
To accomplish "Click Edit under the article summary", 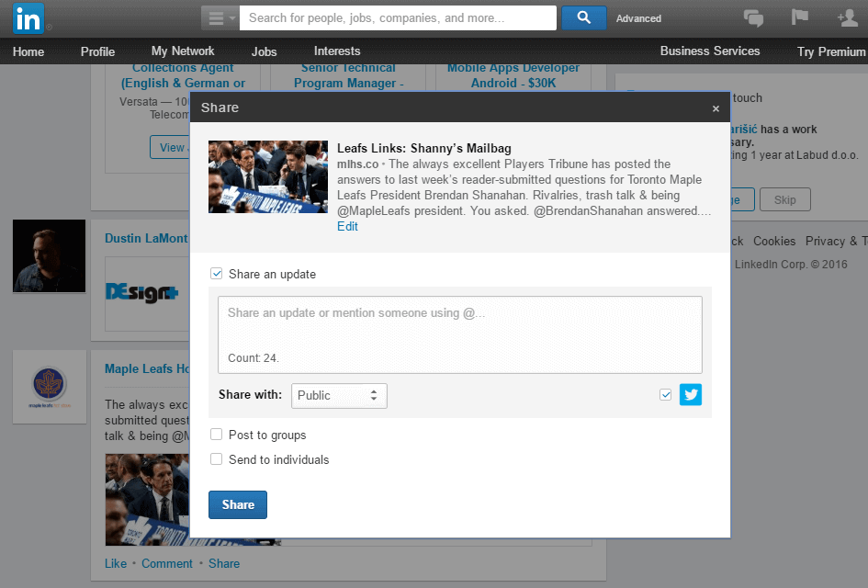I will point(347,226).
